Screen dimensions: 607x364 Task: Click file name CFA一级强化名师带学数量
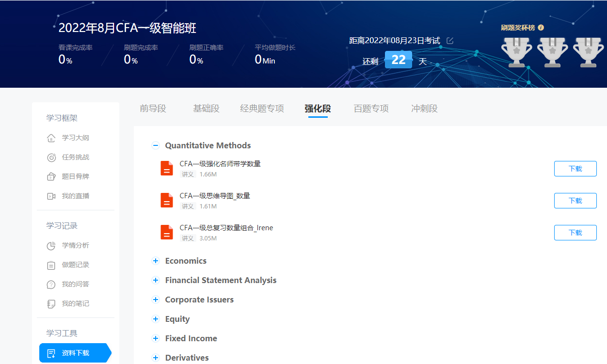(220, 164)
